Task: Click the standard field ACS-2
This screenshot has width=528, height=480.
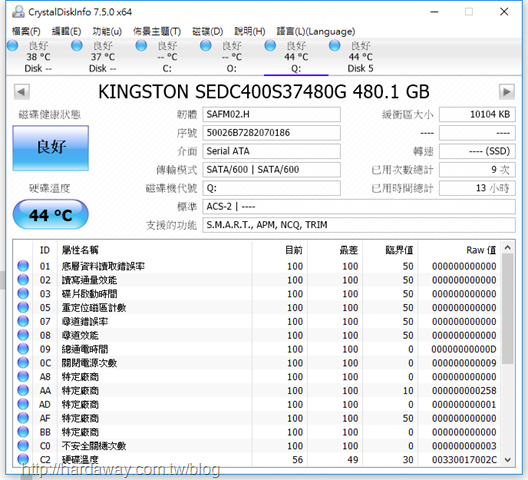Action: click(359, 206)
